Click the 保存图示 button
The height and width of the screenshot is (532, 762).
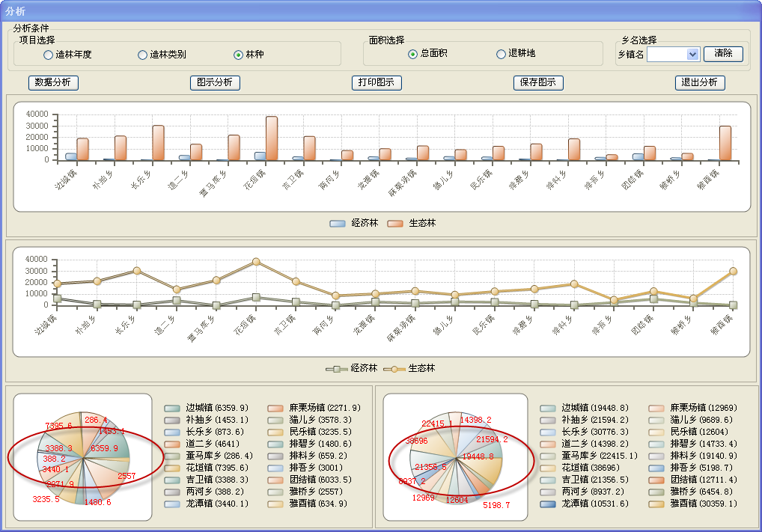click(x=538, y=82)
